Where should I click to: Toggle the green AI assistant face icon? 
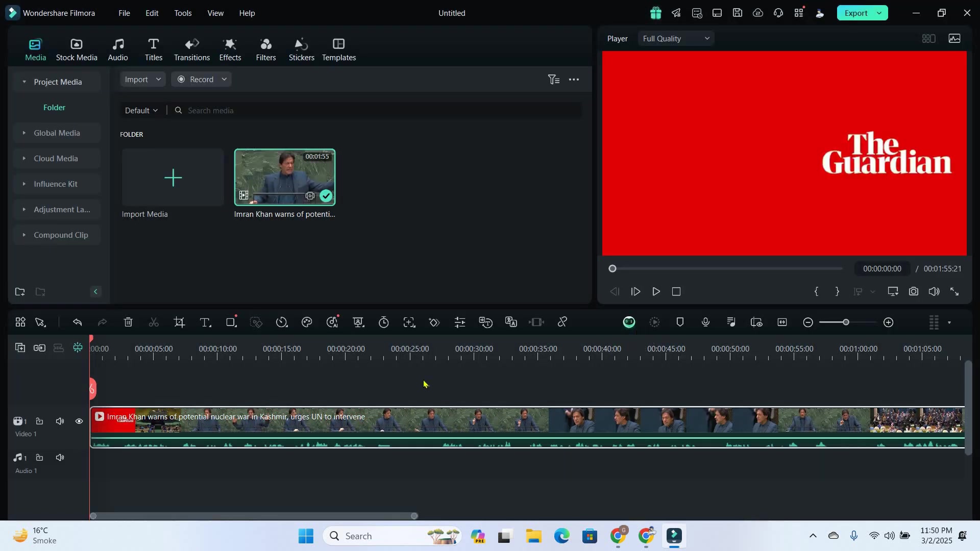(x=629, y=322)
